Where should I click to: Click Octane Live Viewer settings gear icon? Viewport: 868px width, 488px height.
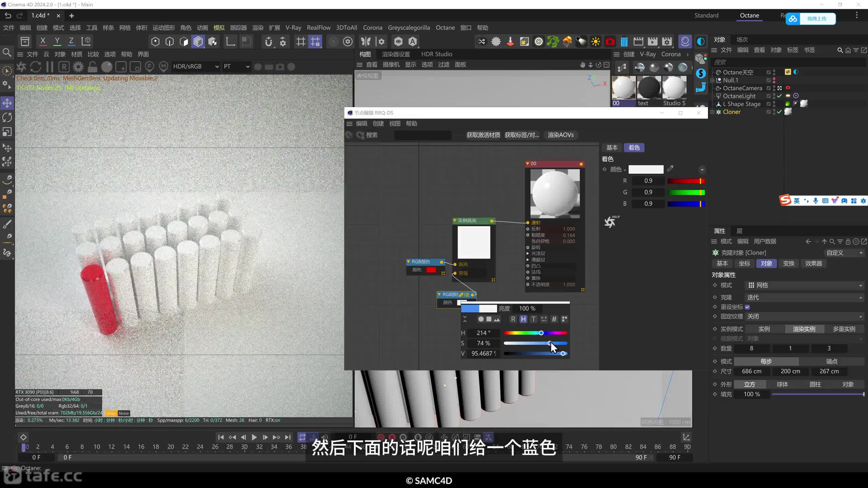click(78, 67)
